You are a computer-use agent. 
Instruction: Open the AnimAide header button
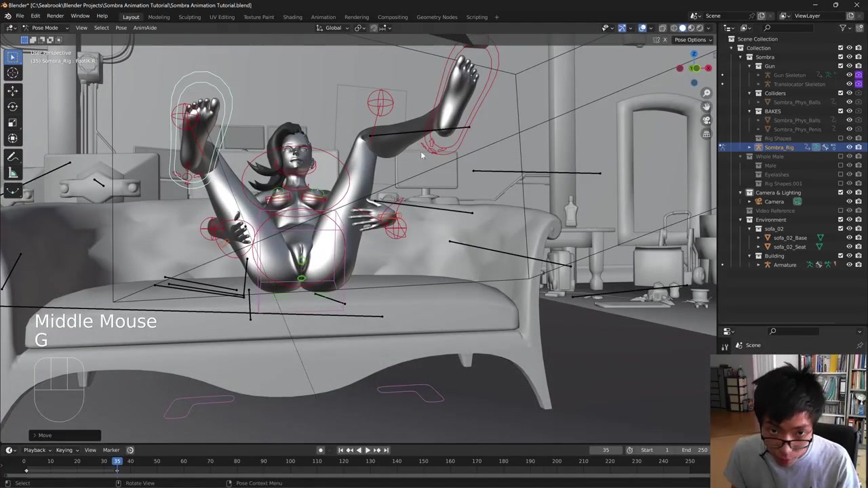pyautogui.click(x=144, y=28)
